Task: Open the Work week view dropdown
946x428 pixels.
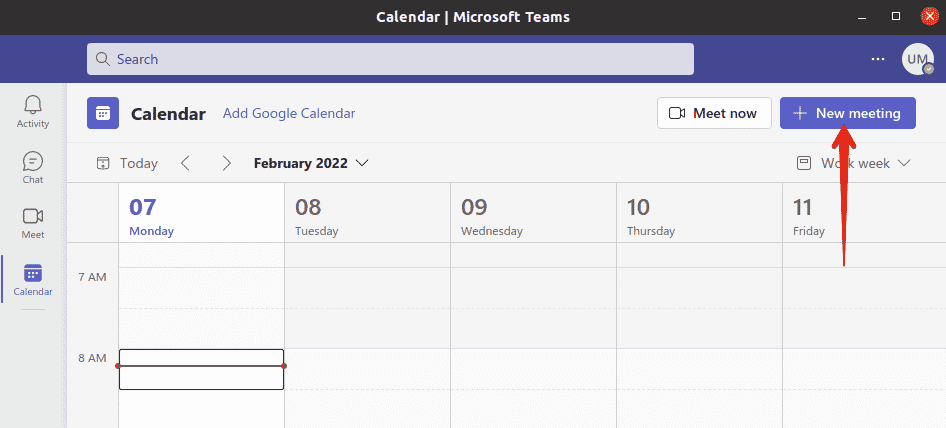Action: (x=853, y=163)
